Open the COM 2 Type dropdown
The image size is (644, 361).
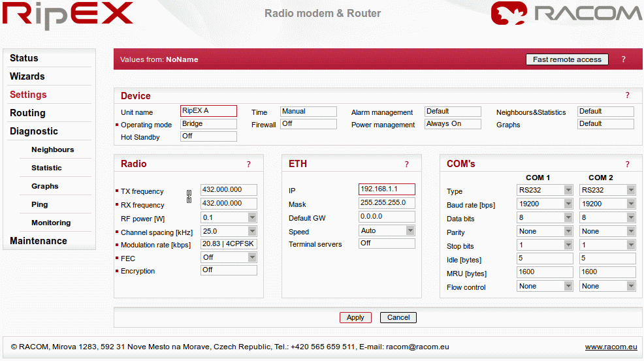607,190
